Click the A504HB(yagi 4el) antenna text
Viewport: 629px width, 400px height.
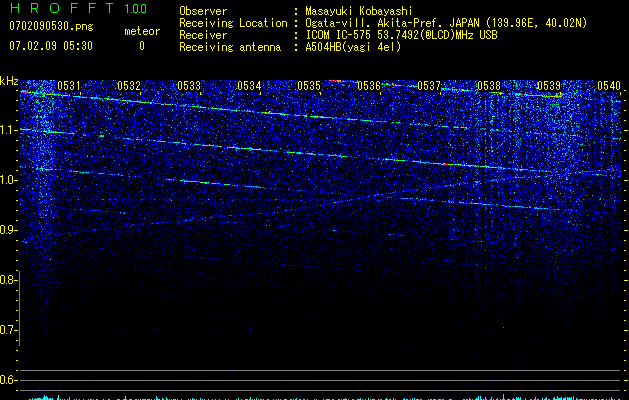tap(353, 47)
